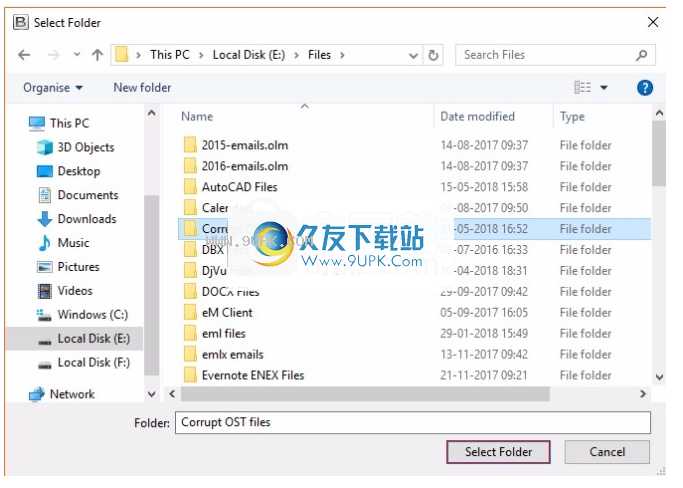The image size is (683, 488).
Task: Open Desktop in sidebar
Action: tap(68, 171)
